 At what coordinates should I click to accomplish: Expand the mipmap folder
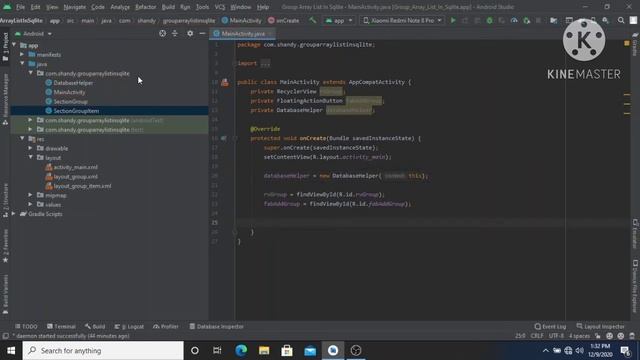(31, 195)
